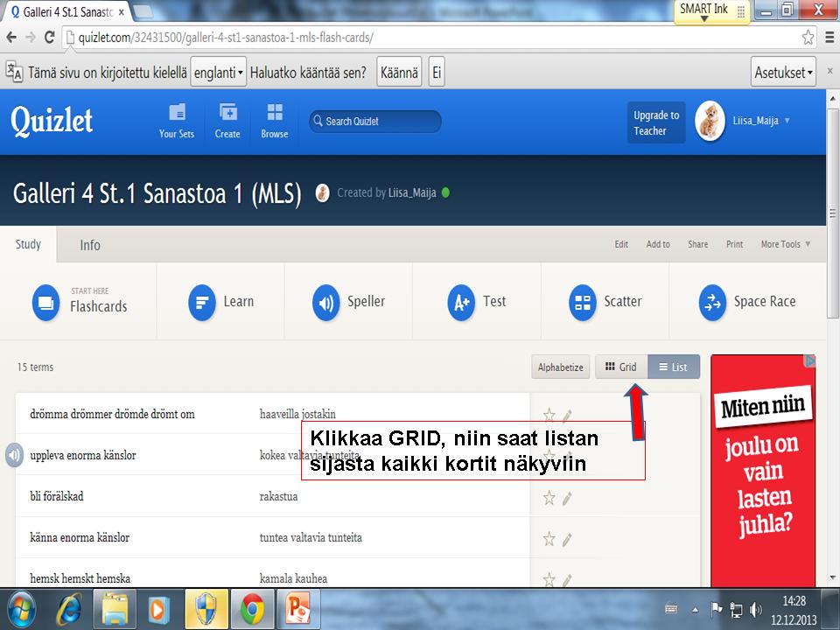The width and height of the screenshot is (840, 630).
Task: Open Your Sets icon in header
Action: pyautogui.click(x=177, y=121)
